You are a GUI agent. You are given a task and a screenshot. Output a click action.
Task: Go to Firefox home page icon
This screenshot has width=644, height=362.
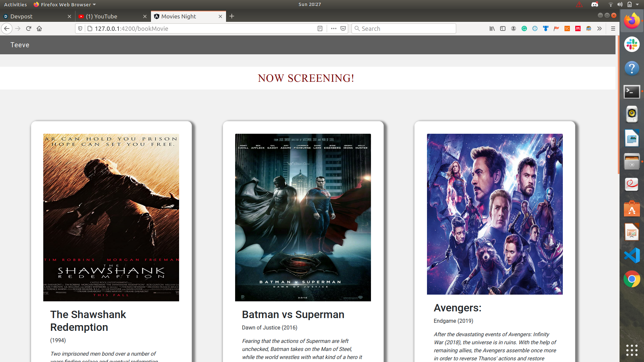point(39,28)
